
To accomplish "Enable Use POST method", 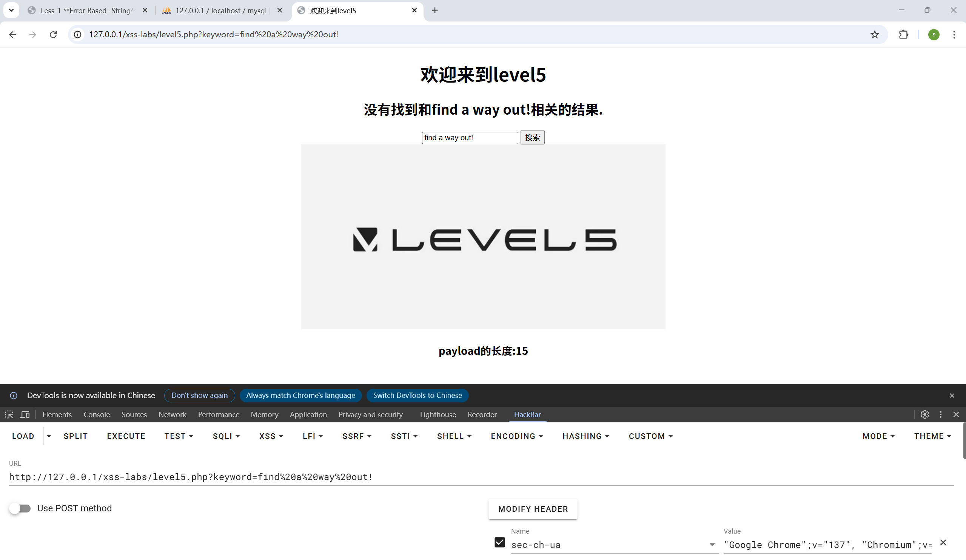I will click(x=20, y=508).
